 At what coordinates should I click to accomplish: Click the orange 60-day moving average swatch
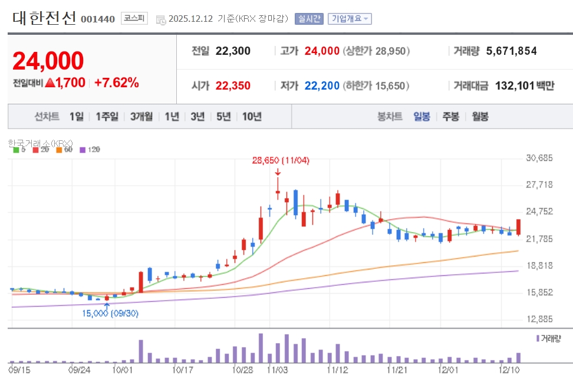pos(59,150)
